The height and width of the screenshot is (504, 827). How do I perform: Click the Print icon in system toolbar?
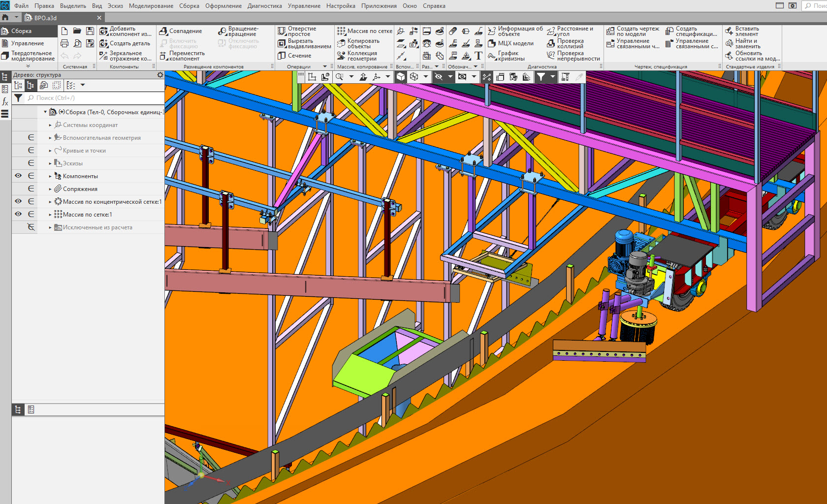[x=64, y=43]
